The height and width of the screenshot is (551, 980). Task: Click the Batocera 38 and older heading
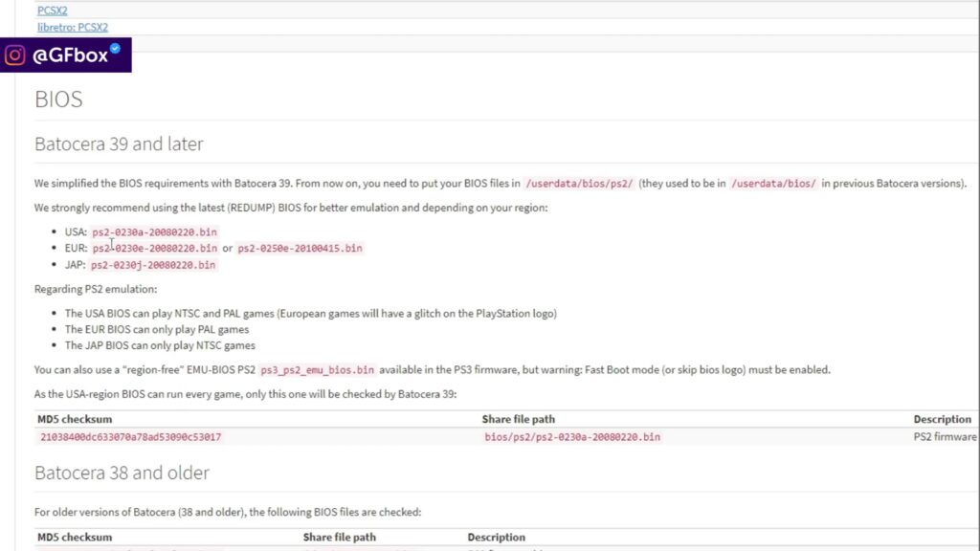(122, 473)
